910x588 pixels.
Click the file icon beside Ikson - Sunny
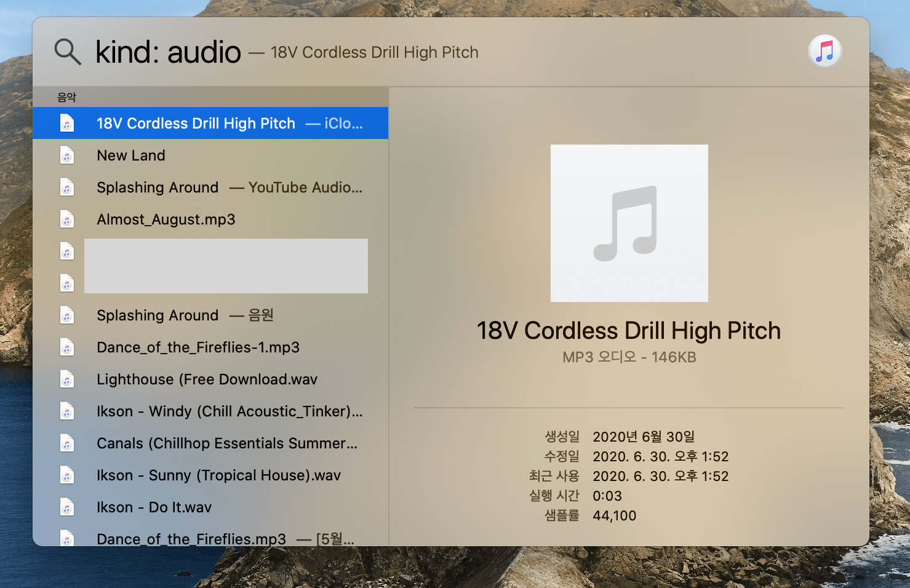[67, 475]
